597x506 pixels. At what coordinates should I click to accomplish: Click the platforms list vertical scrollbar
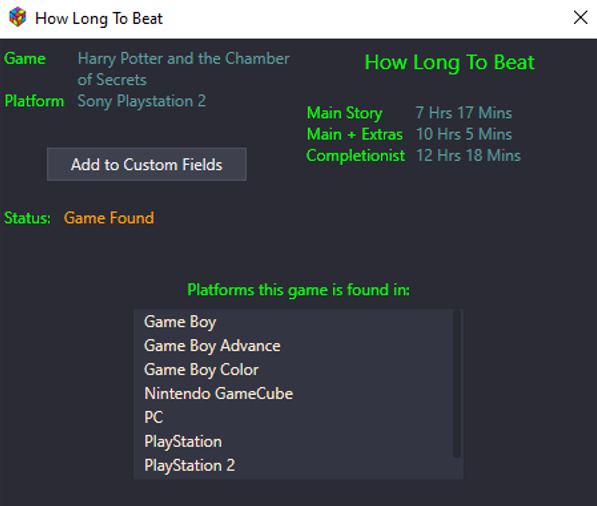[x=457, y=384]
